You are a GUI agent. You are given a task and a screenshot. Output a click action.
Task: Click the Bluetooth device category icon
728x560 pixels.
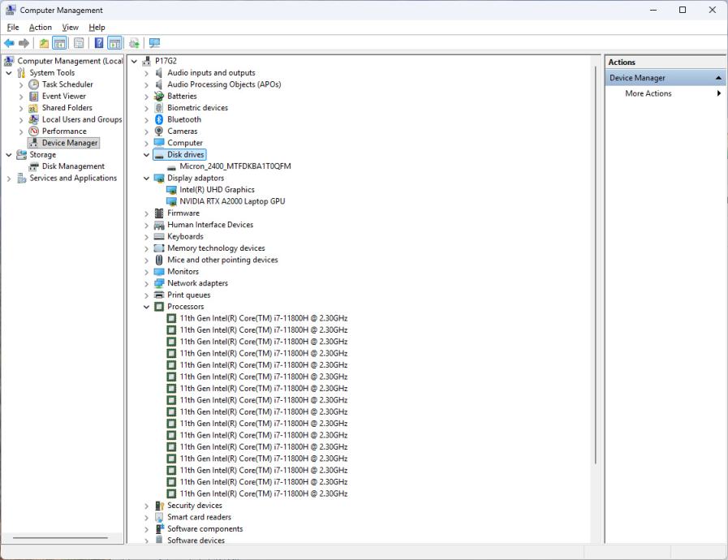pyautogui.click(x=159, y=119)
